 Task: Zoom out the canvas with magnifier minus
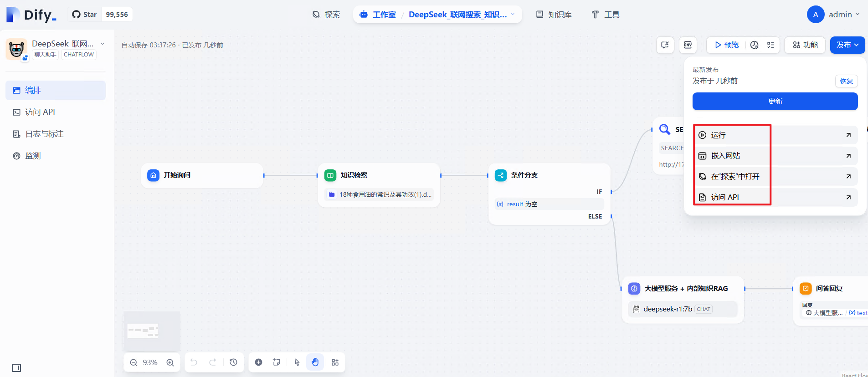point(134,362)
